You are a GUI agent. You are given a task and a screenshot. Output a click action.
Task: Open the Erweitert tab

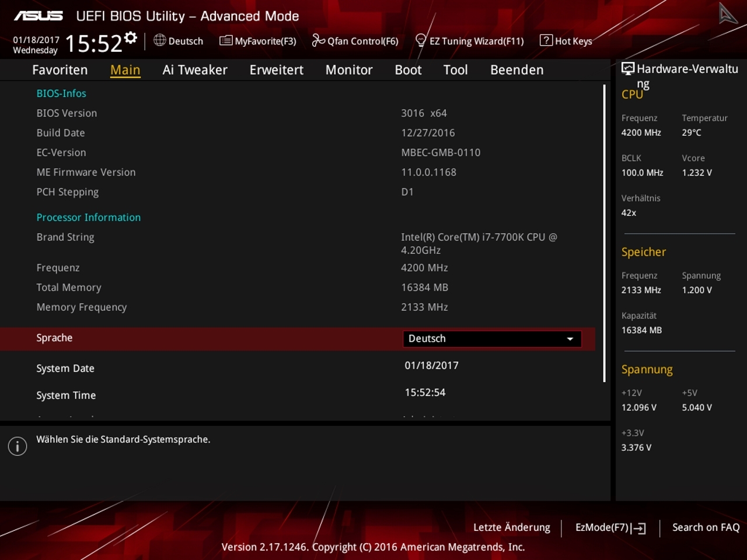pos(277,70)
